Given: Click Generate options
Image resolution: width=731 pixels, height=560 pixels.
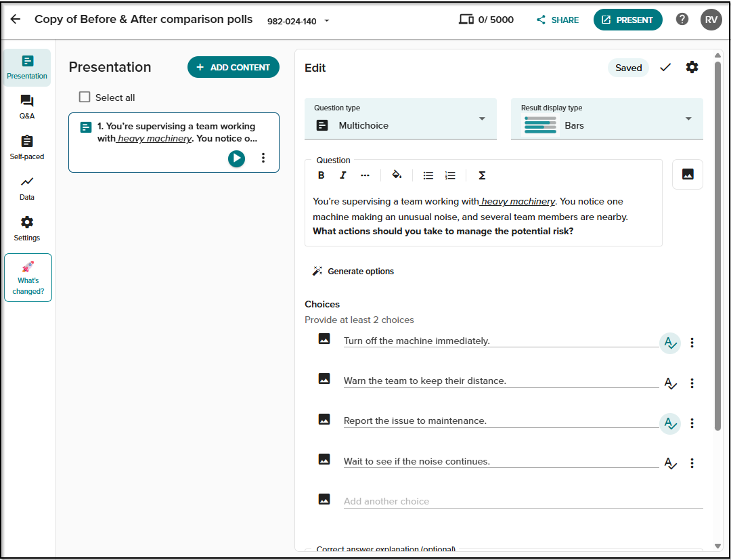Looking at the screenshot, I should (x=353, y=272).
